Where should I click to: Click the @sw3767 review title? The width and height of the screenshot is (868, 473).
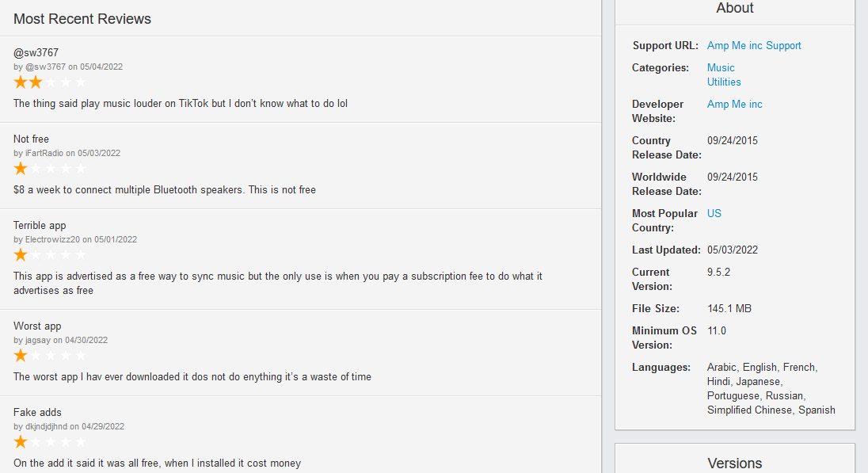tap(36, 53)
